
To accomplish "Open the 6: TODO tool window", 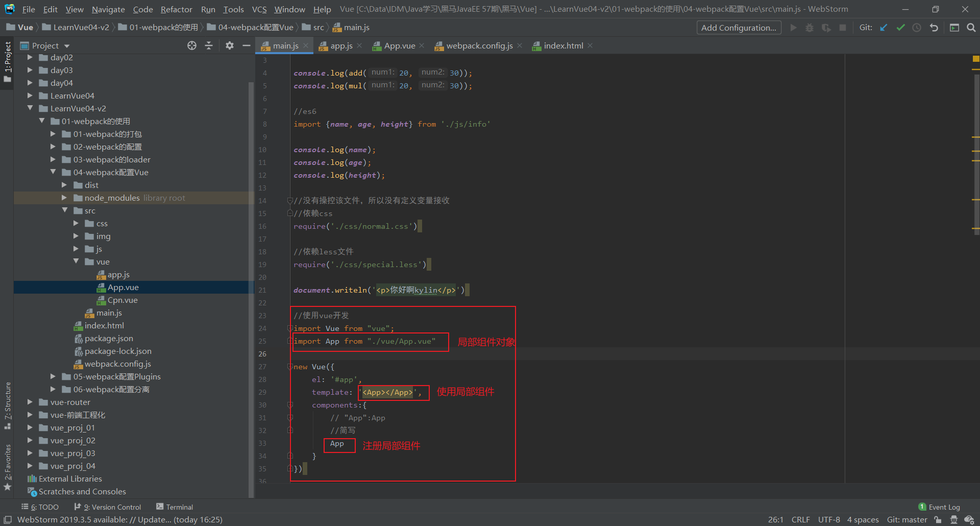I will [40, 507].
